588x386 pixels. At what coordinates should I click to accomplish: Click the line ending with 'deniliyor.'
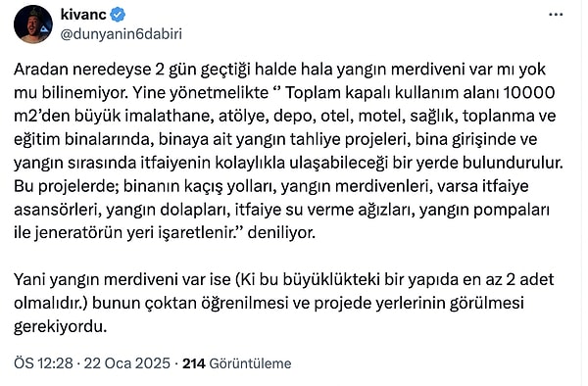165,233
